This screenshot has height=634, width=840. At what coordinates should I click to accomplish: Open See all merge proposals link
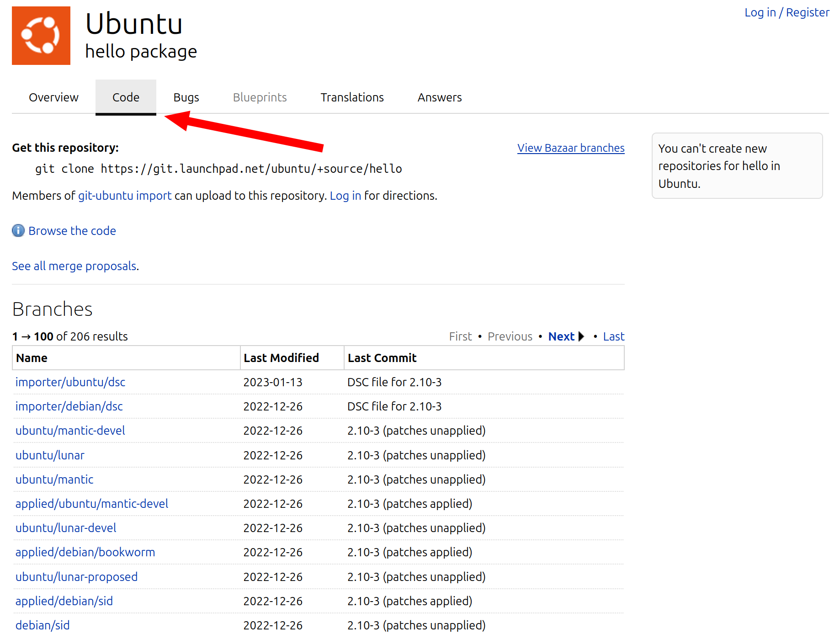click(x=74, y=266)
